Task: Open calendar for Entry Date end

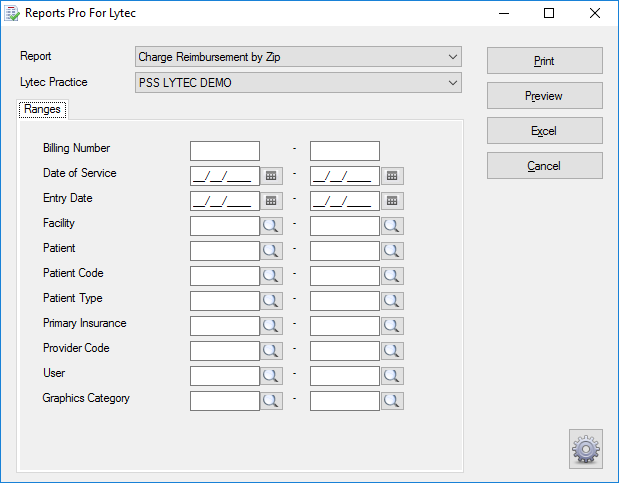Action: pos(392,201)
